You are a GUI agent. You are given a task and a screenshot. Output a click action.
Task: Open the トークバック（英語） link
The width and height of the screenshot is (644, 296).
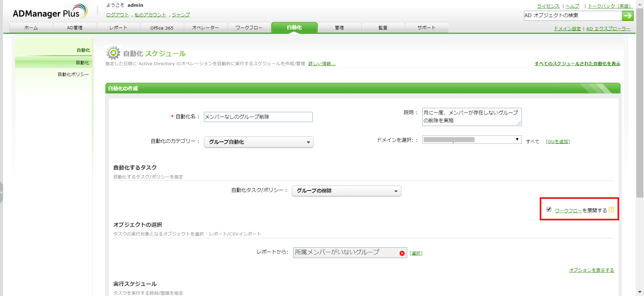tap(610, 6)
